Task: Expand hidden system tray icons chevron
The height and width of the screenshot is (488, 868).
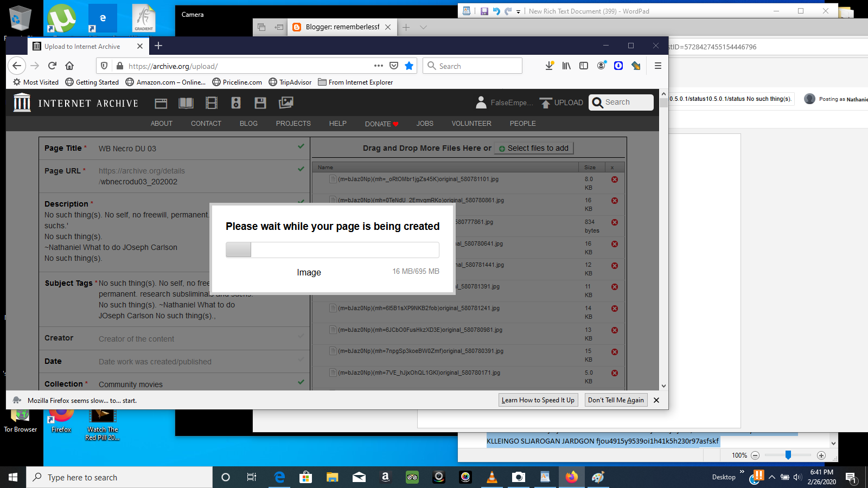Action: coord(772,477)
